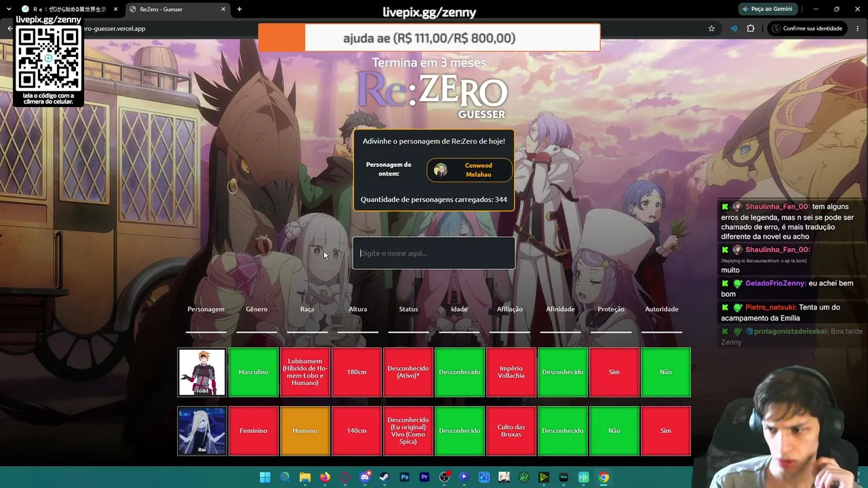Image resolution: width=868 pixels, height=488 pixels.
Task: Click the Desconhecido (Ativo)* status cell
Action: pos(408,372)
